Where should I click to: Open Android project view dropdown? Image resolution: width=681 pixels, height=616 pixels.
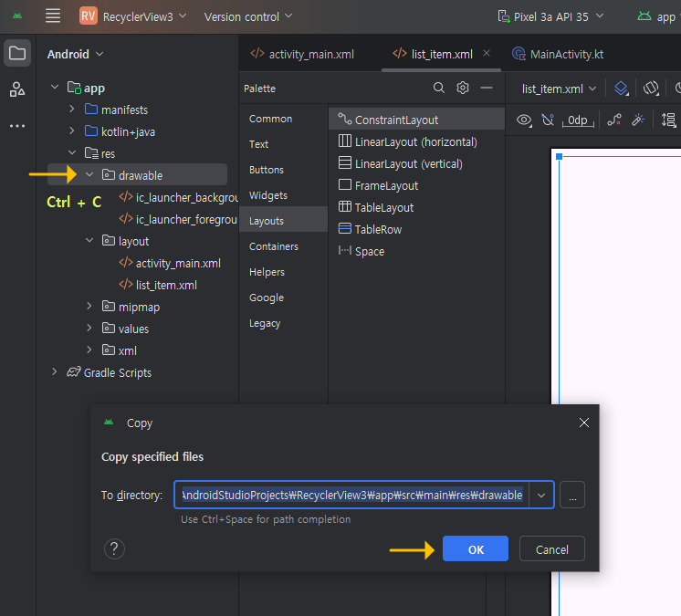[x=75, y=54]
